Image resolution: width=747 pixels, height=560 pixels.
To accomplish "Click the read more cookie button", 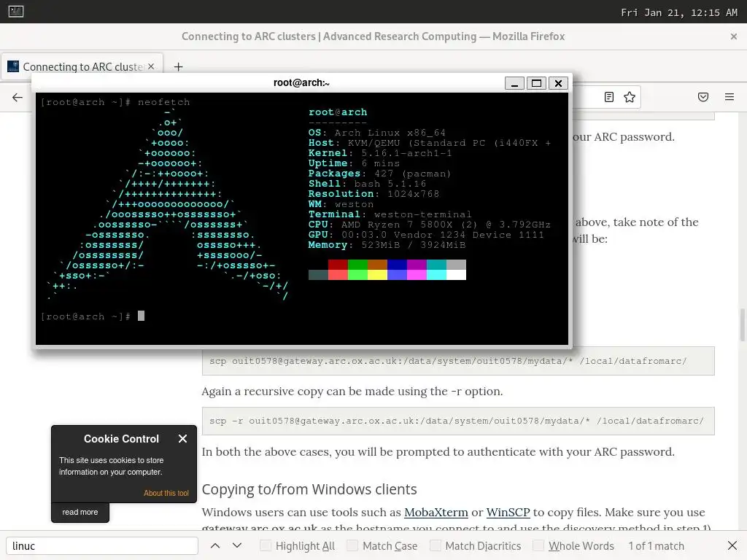I will (x=80, y=512).
